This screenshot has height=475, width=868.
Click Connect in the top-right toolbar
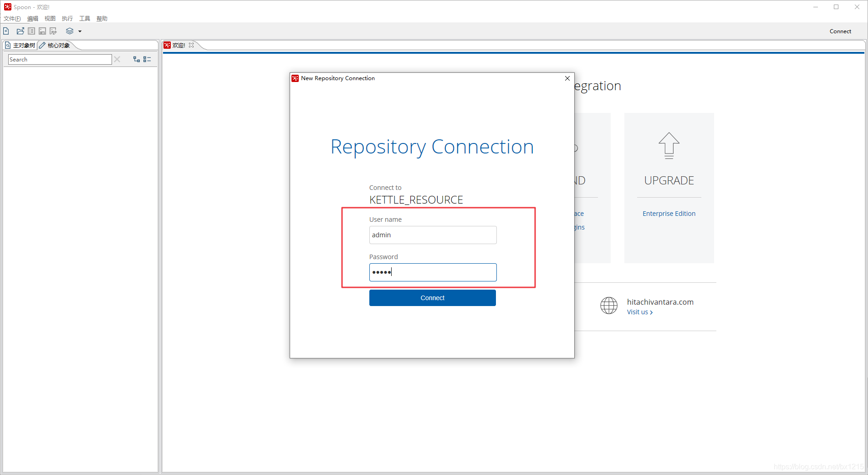tap(840, 31)
